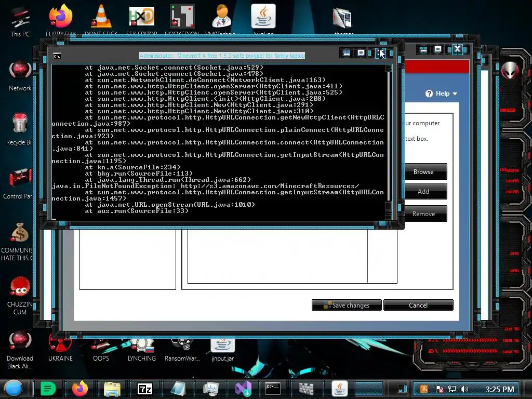This screenshot has height=399, width=532.
Task: Click the empty left list box in background window
Action: point(128,259)
